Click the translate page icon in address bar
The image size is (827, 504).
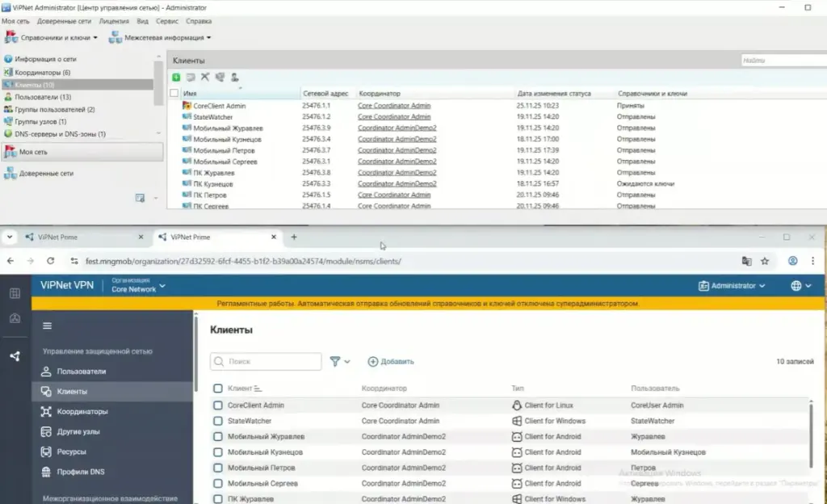pos(746,261)
